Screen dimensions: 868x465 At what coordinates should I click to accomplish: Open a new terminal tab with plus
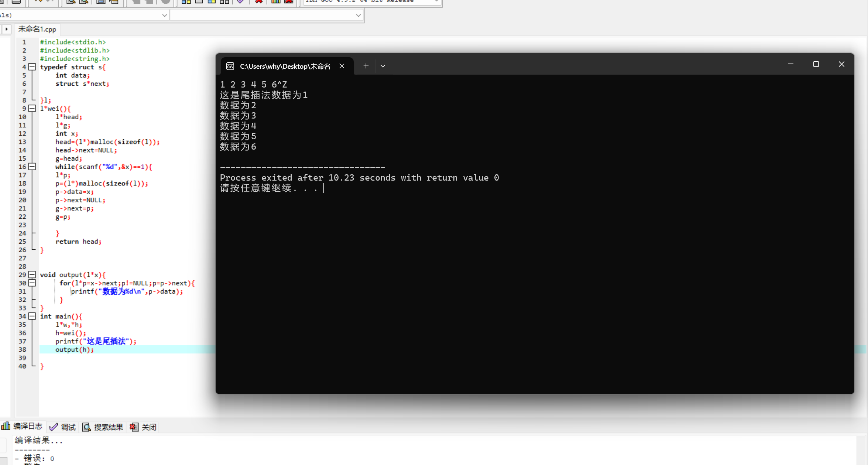(366, 66)
